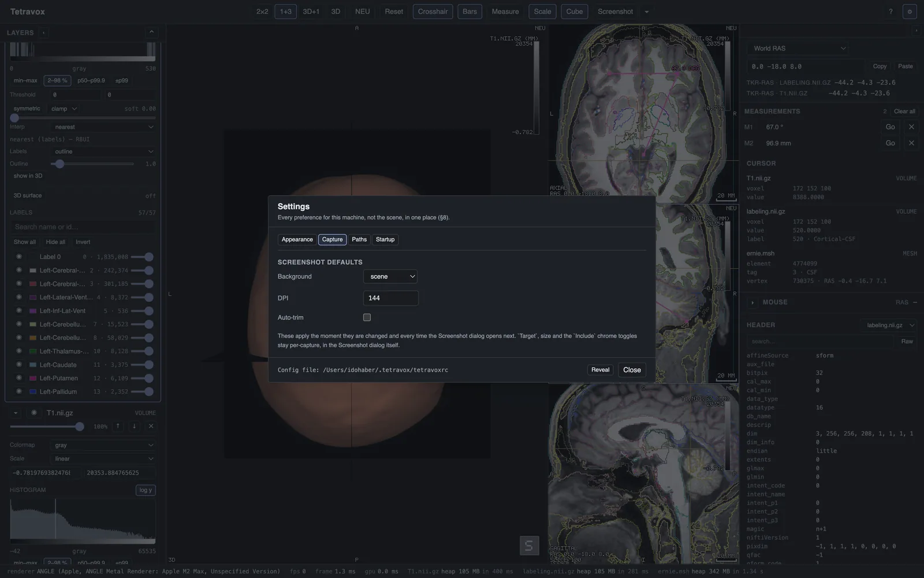The width and height of the screenshot is (924, 578).
Task: Open the Labels outline dropdown
Action: point(104,151)
